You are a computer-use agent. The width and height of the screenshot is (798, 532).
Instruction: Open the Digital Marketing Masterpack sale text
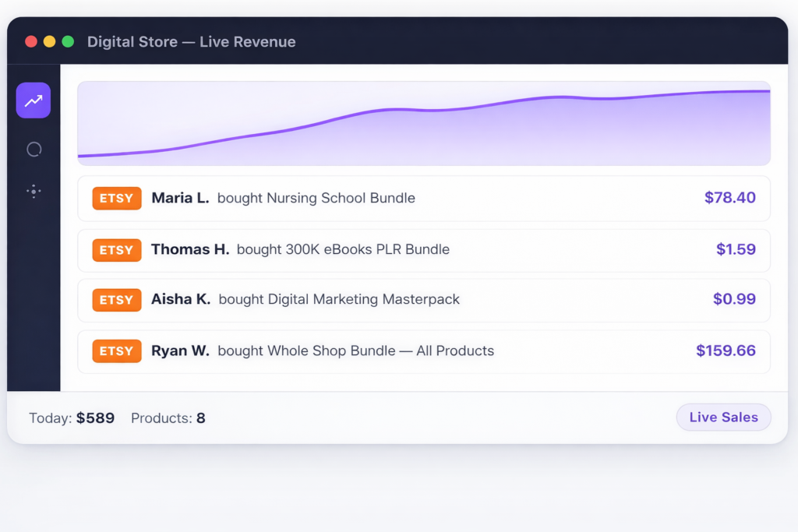point(339,300)
